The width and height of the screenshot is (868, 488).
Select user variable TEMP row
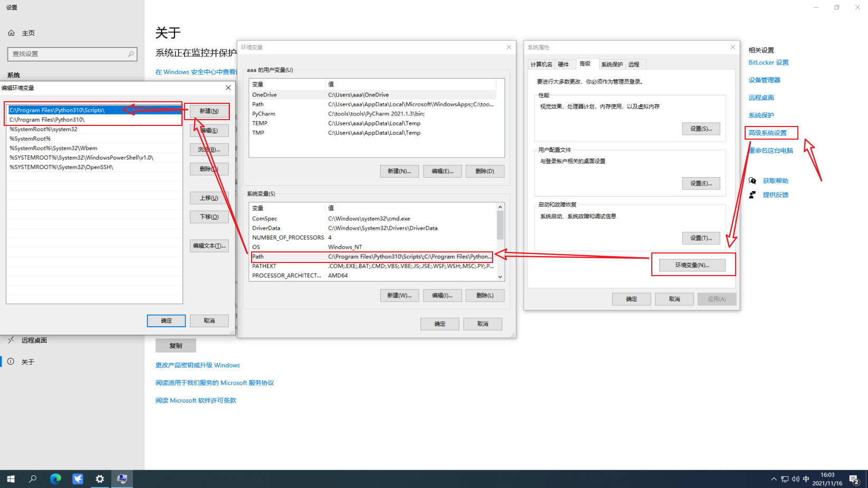pyautogui.click(x=373, y=123)
